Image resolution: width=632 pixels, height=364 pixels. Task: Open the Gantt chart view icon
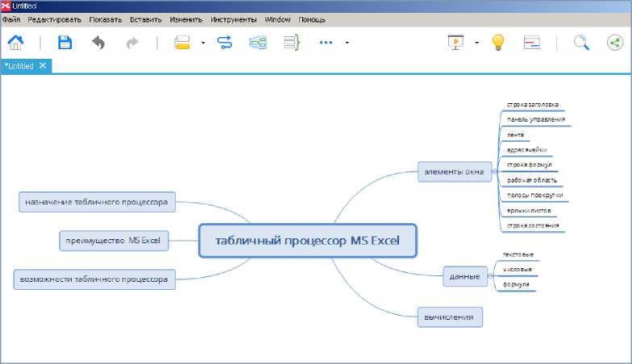pyautogui.click(x=532, y=42)
